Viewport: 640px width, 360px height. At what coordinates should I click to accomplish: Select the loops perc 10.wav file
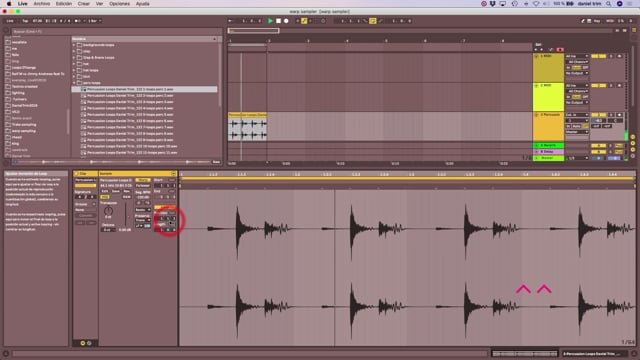132,146
